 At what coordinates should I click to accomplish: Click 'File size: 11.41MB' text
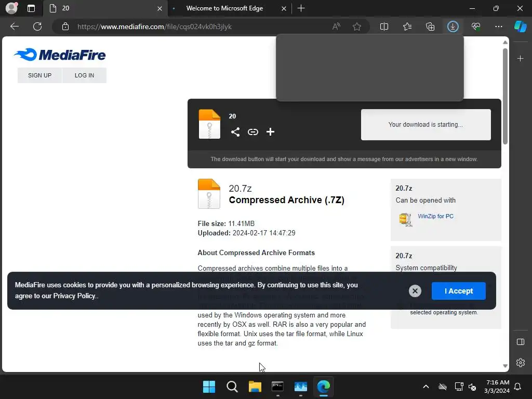[x=226, y=223]
